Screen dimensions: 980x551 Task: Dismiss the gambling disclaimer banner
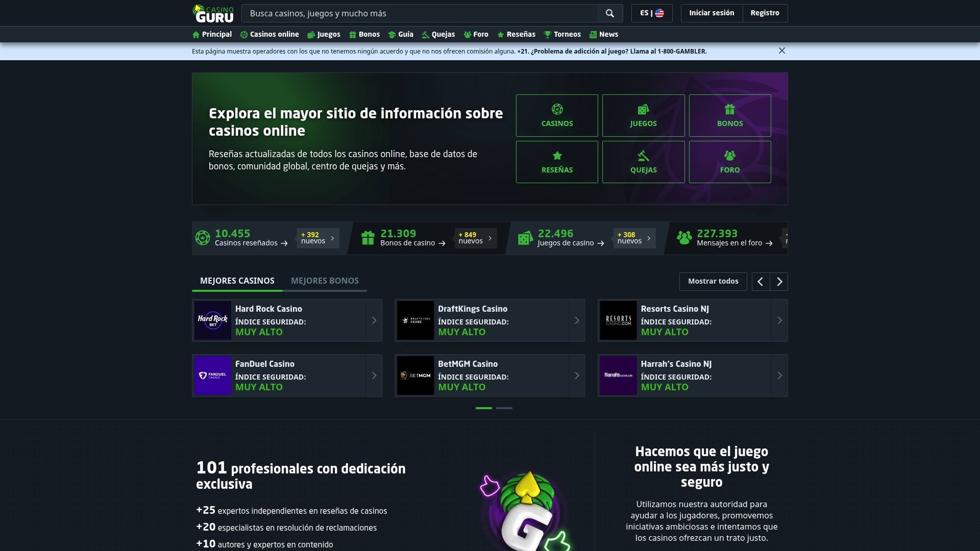[782, 51]
